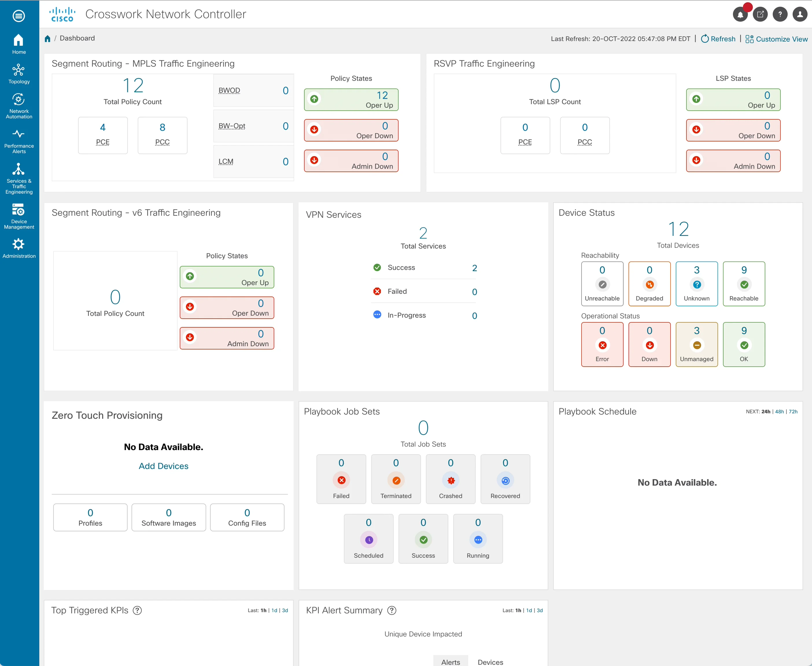Open Network Automation in the sidebar
This screenshot has height=666, width=812.
pos(19,106)
